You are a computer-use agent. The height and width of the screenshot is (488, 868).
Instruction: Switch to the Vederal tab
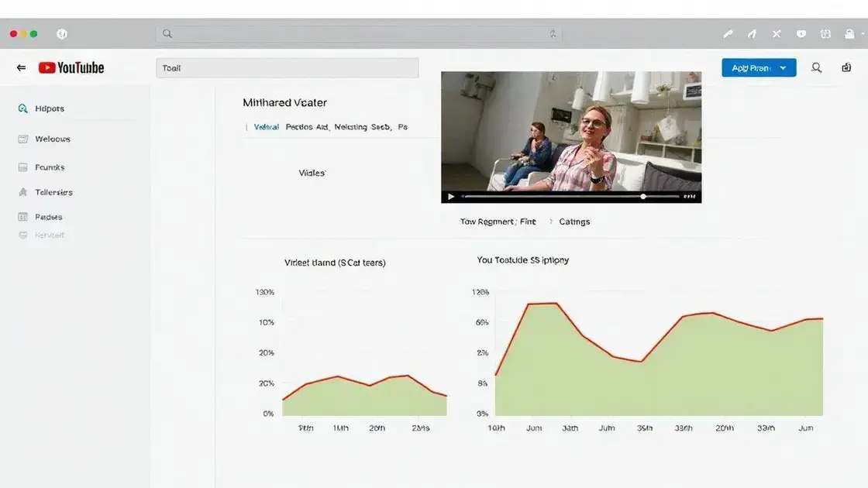(x=266, y=127)
